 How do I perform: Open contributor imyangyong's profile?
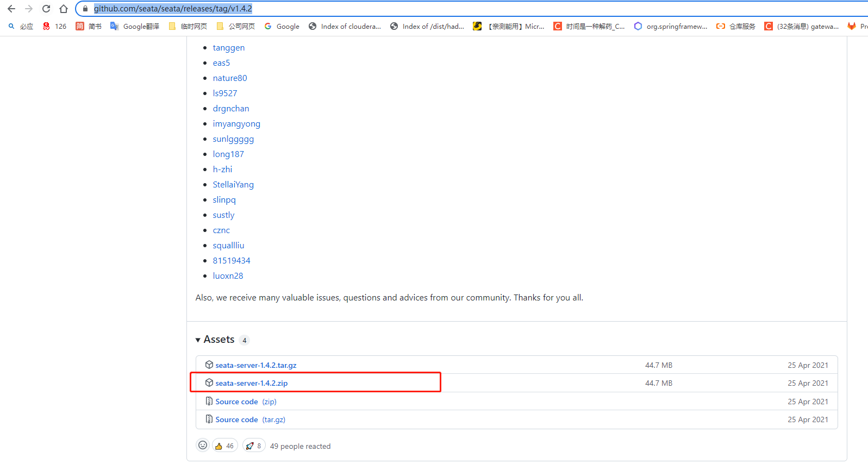[236, 124]
